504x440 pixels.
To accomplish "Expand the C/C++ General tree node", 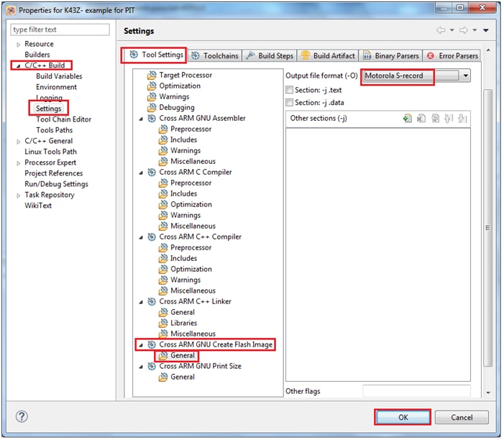I will pos(18,142).
